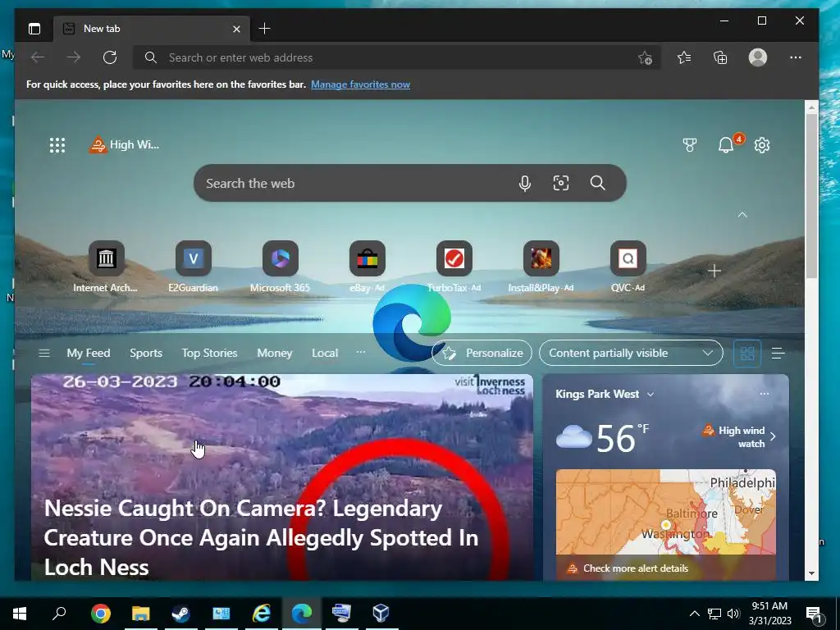Launch Chrome from the taskbar

coord(101,614)
